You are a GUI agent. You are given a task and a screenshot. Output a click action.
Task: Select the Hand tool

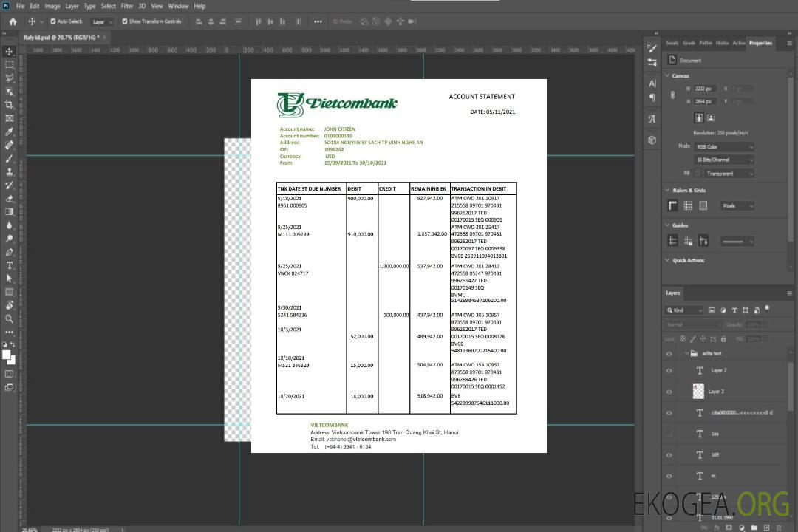pos(9,305)
